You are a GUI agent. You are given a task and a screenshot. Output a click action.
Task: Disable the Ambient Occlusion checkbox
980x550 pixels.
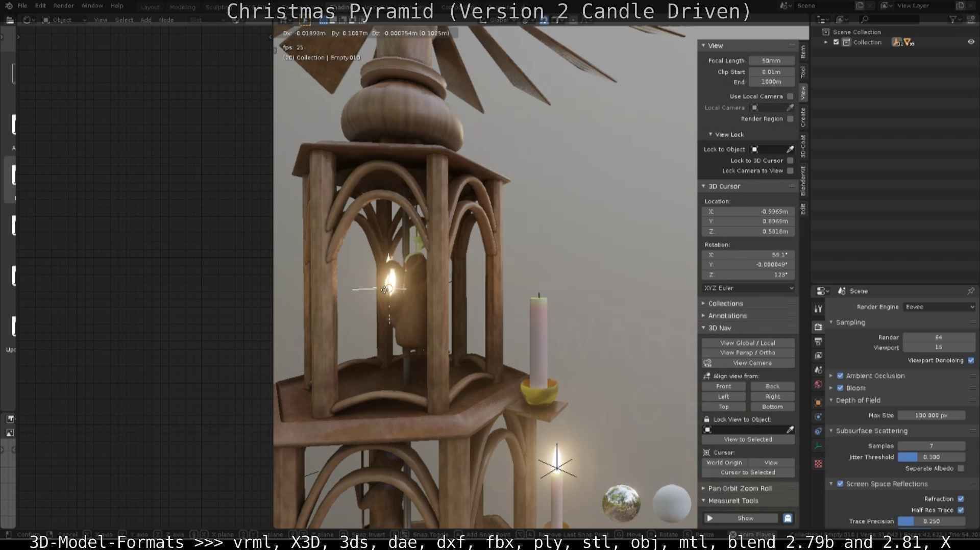(x=840, y=376)
